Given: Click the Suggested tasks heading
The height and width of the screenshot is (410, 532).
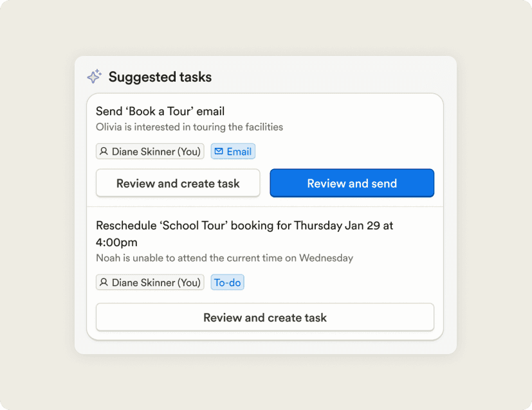Looking at the screenshot, I should [x=160, y=76].
